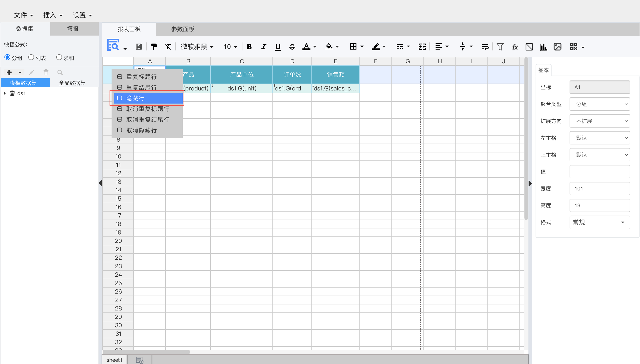The height and width of the screenshot is (364, 640).
Task: Click the clear formatting icon
Action: coord(168,47)
